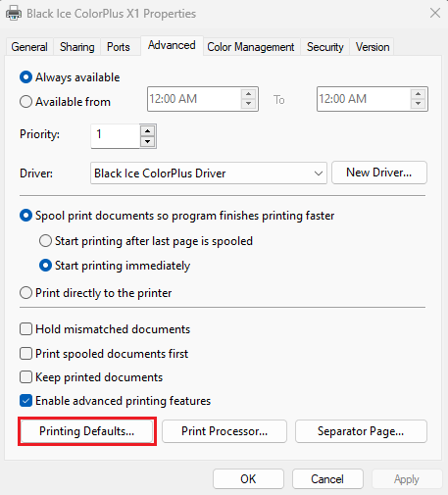Go to the Security tab

(x=324, y=47)
